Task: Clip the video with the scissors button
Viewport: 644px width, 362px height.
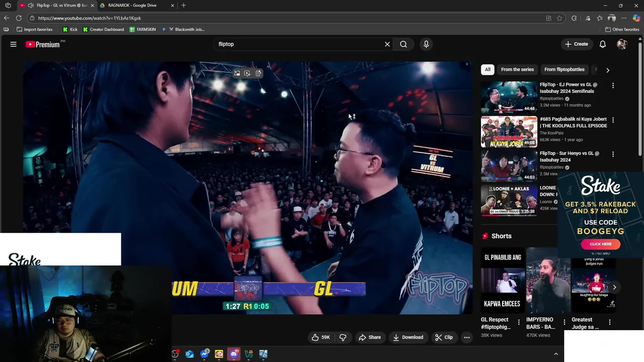Action: coord(444,337)
